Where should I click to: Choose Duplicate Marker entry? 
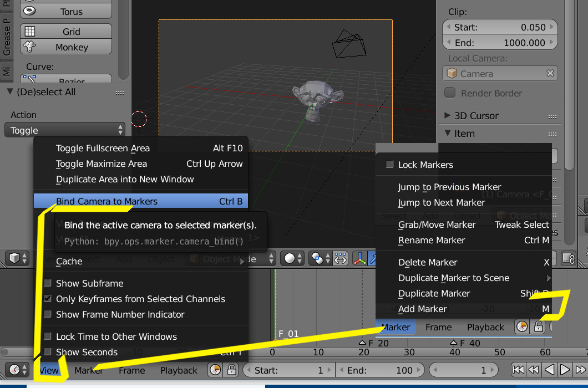(464, 293)
